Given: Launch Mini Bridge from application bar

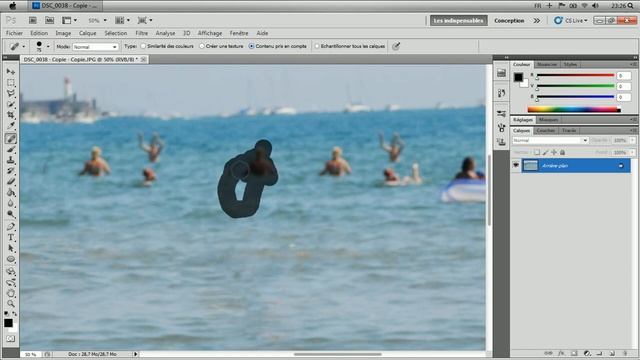Looking at the screenshot, I should (x=49, y=20).
